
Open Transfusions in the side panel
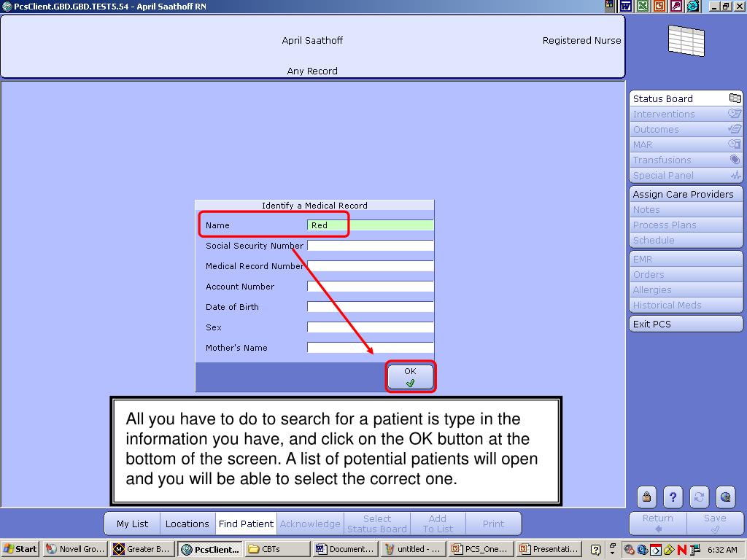[x=686, y=160]
